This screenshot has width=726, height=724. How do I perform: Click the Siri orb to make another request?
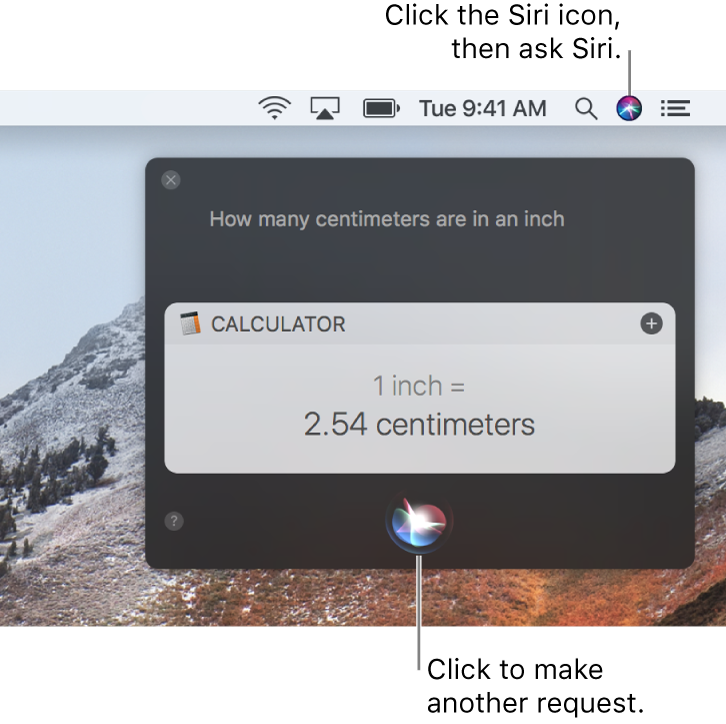419,522
